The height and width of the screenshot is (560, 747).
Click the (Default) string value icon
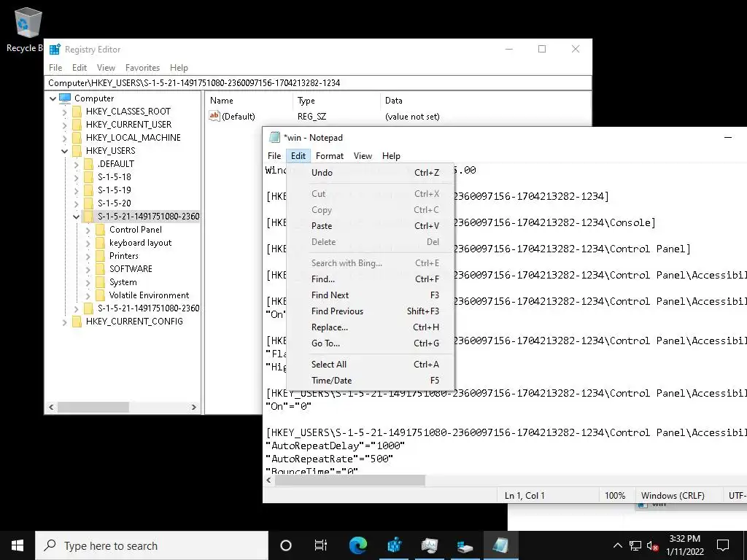214,116
